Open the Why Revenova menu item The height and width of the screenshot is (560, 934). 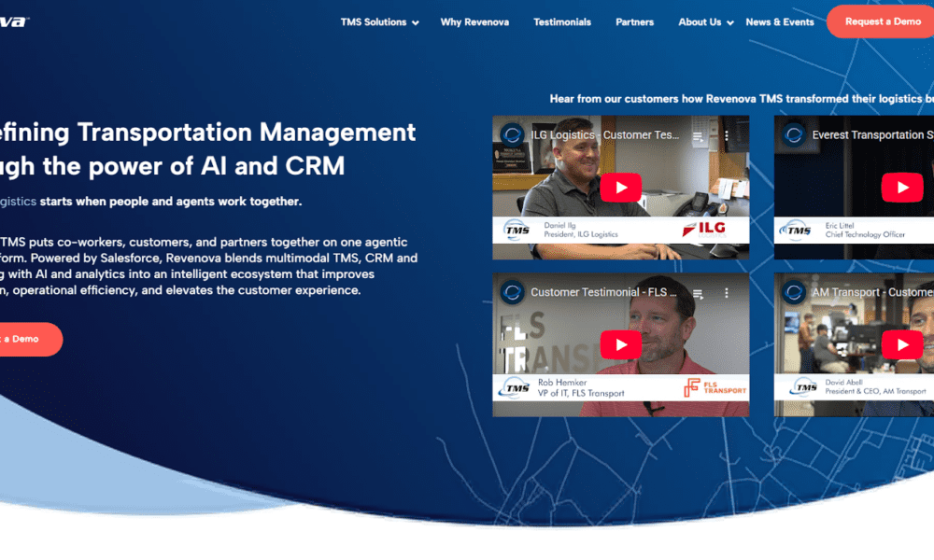pos(474,21)
